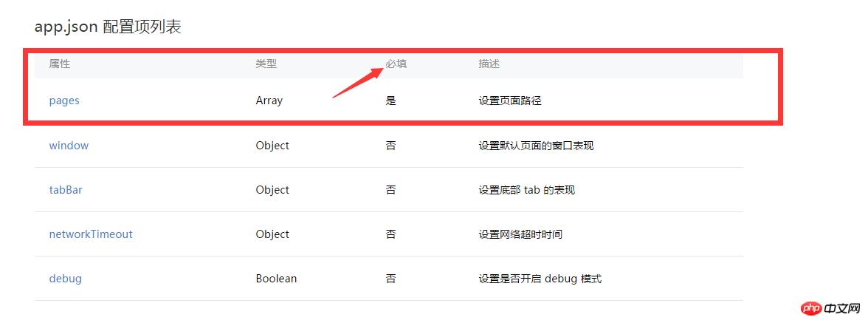Click the app.json 配置项列表 heading
This screenshot has height=323, width=868.
pyautogui.click(x=108, y=27)
